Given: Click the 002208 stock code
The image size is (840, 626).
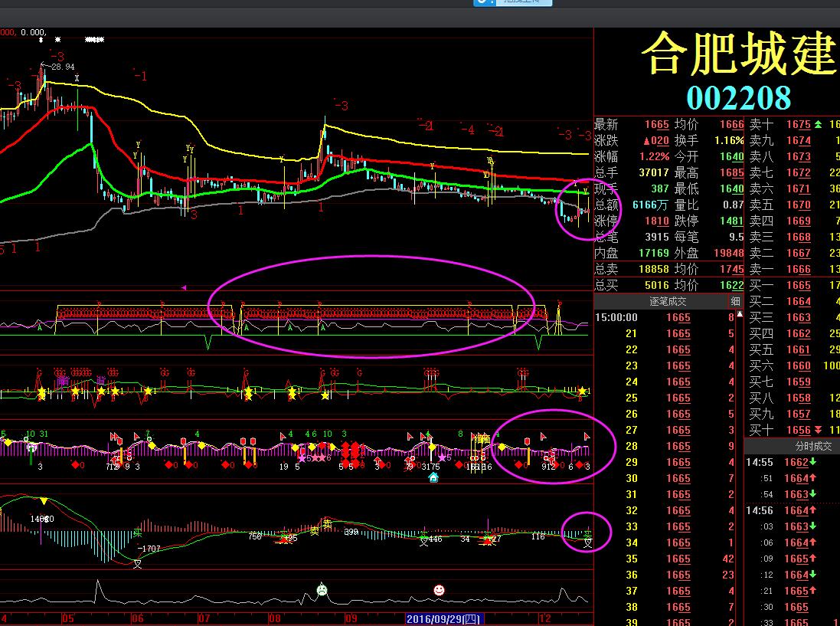Looking at the screenshot, I should point(738,98).
